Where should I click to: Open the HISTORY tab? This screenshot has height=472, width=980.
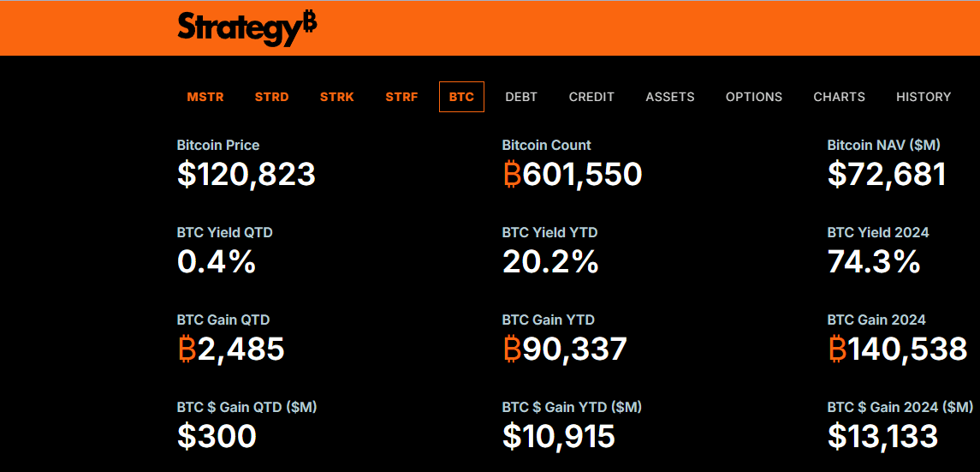[924, 97]
